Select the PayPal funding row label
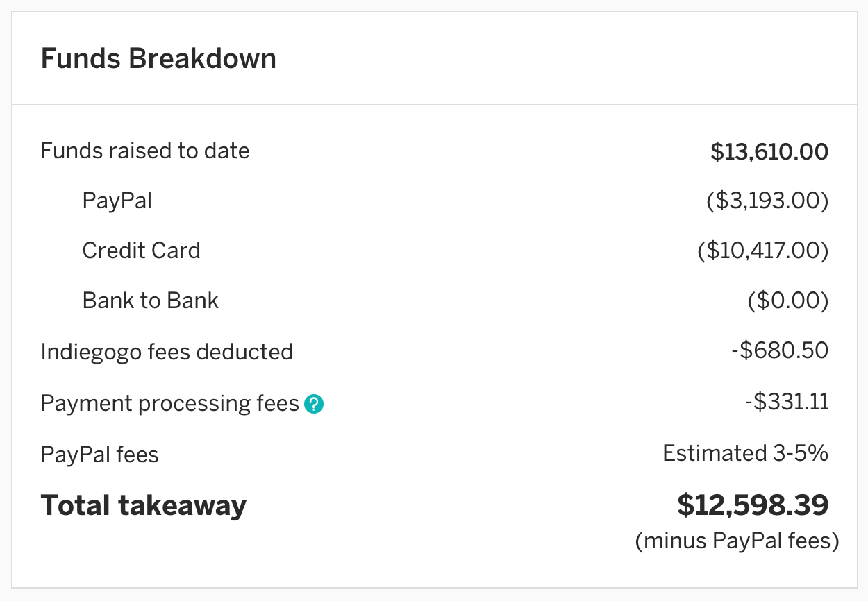Image resolution: width=868 pixels, height=601 pixels. pos(117,201)
